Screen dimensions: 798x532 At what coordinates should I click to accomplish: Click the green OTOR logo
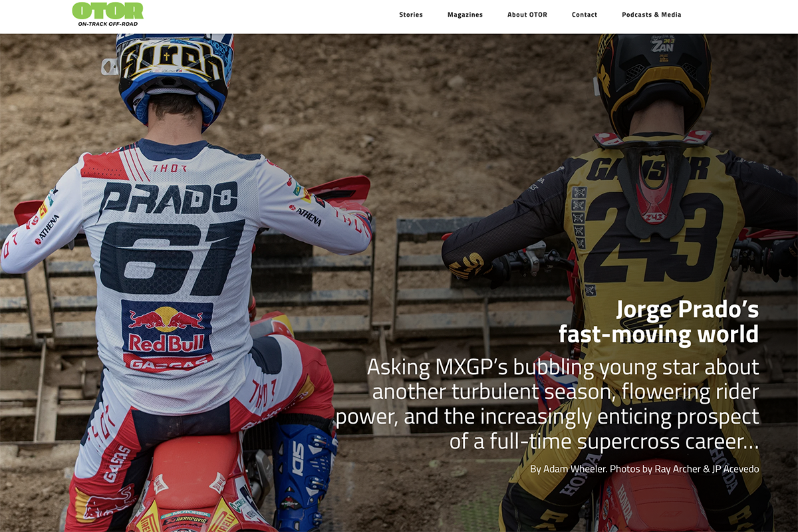tap(108, 10)
